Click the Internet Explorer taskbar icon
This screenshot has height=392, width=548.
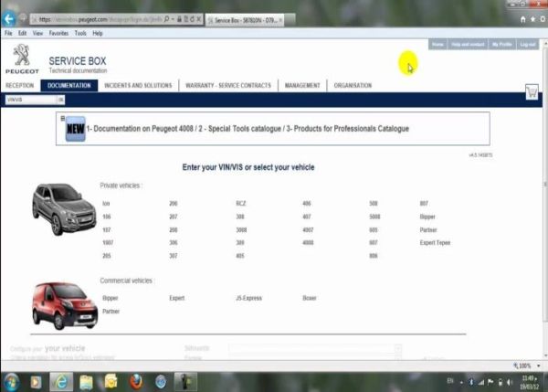click(61, 382)
